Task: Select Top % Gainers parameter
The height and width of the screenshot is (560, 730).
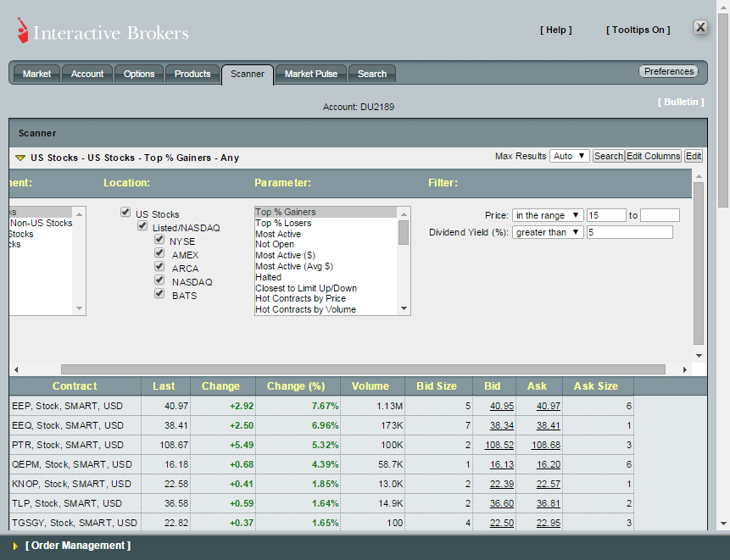Action: click(x=326, y=212)
